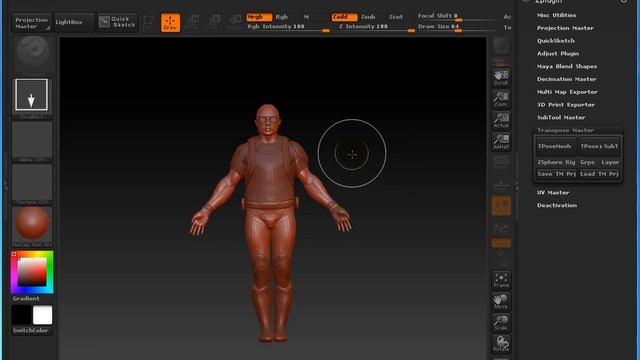Toggle the Grps option
Screen dimensions: 640x360
[x=587, y=162]
